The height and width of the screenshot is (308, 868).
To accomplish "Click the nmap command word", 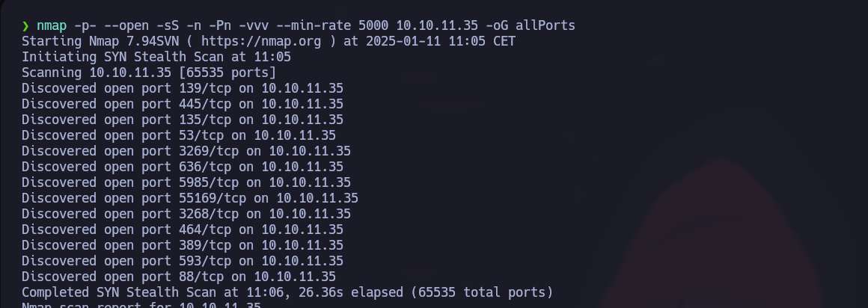I will [51, 25].
